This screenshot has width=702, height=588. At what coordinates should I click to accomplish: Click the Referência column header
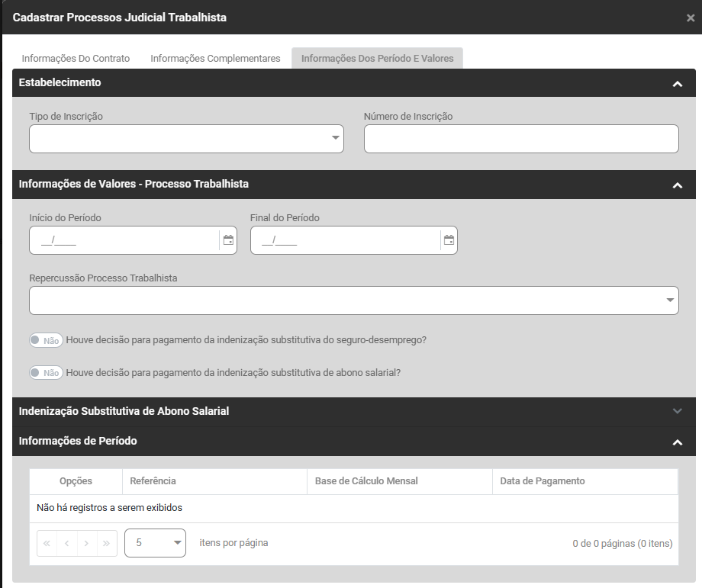(153, 481)
